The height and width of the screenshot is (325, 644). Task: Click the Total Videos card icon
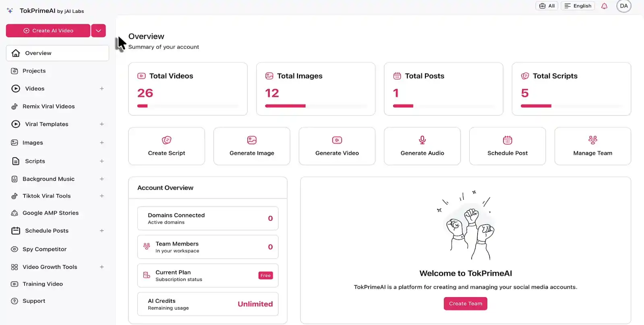click(141, 76)
